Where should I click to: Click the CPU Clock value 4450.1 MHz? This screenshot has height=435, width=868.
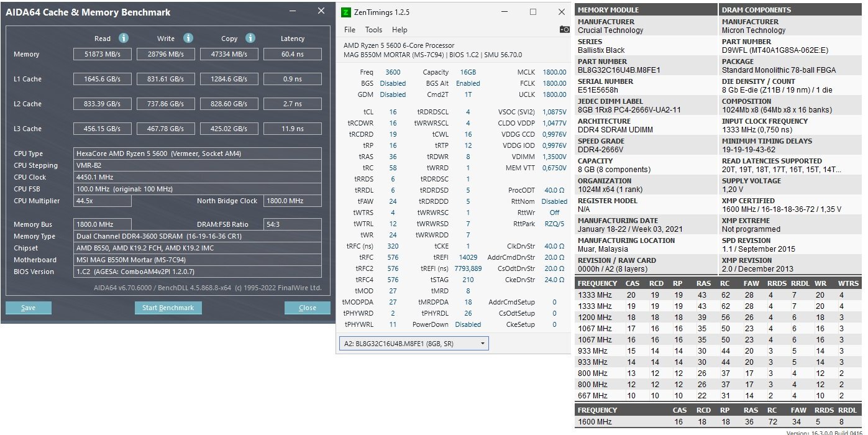point(198,177)
